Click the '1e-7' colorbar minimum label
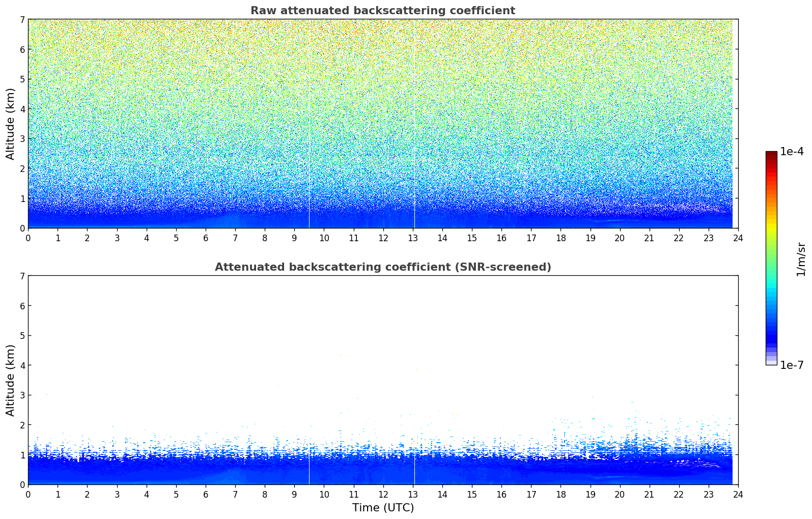 pos(792,365)
